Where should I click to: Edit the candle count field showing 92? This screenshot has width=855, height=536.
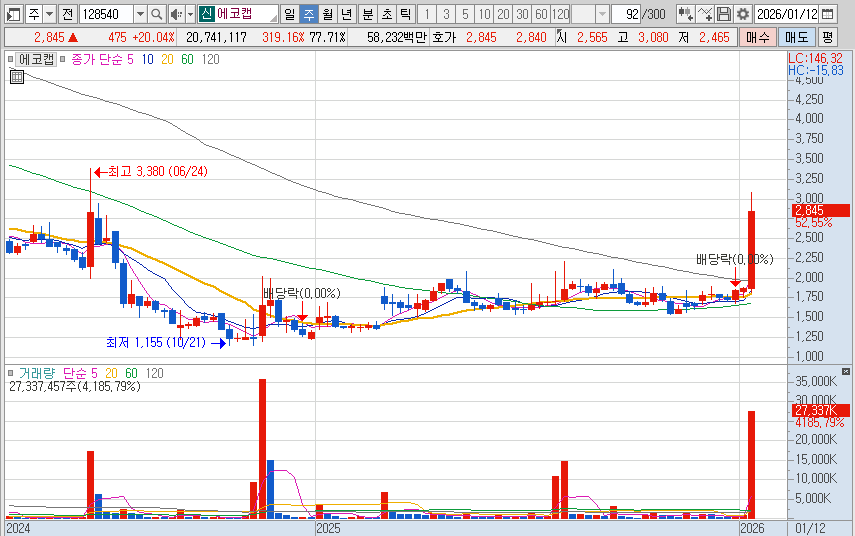625,14
